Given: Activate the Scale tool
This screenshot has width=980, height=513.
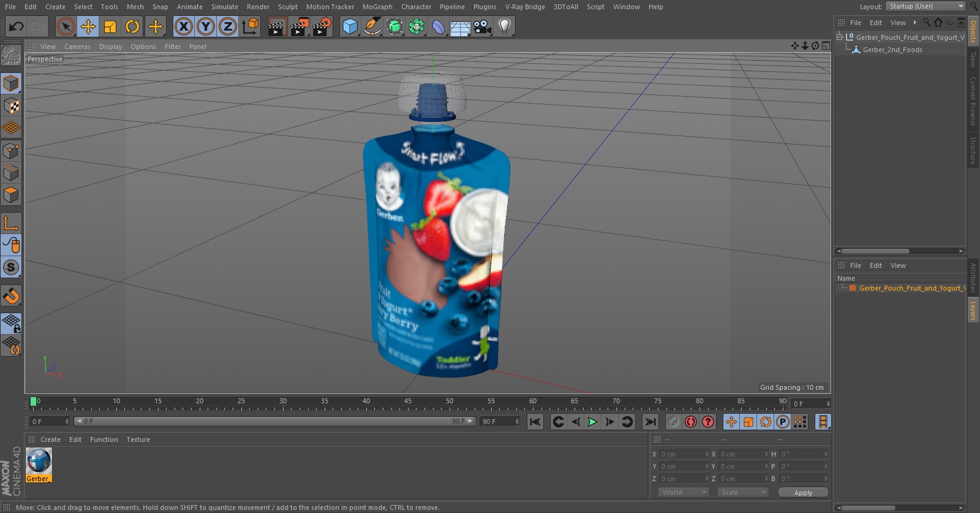Looking at the screenshot, I should (110, 26).
